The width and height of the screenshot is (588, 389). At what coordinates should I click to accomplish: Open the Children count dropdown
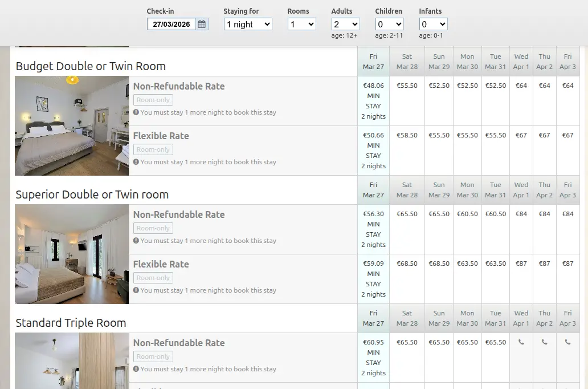[390, 25]
